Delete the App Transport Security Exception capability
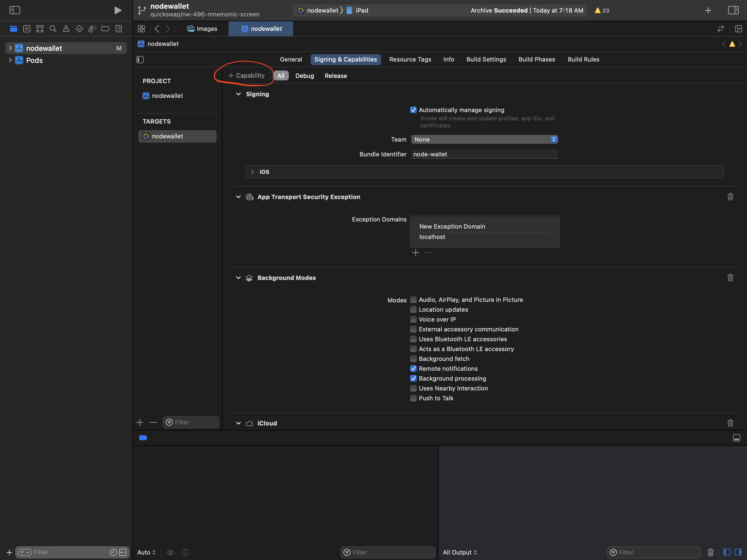This screenshot has width=747, height=560. 730,197
